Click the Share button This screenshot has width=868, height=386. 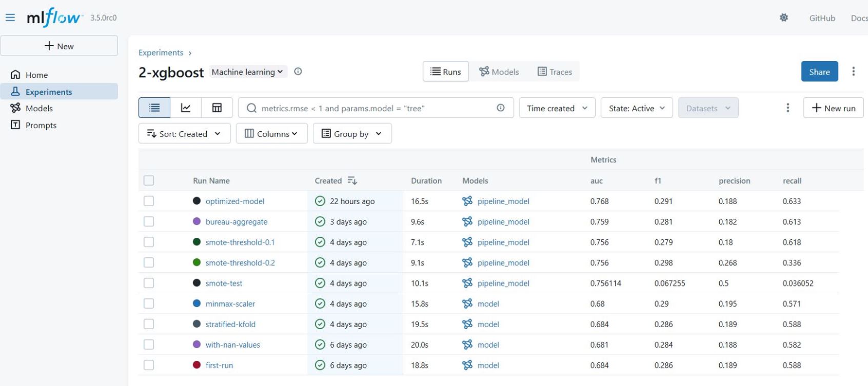click(819, 72)
